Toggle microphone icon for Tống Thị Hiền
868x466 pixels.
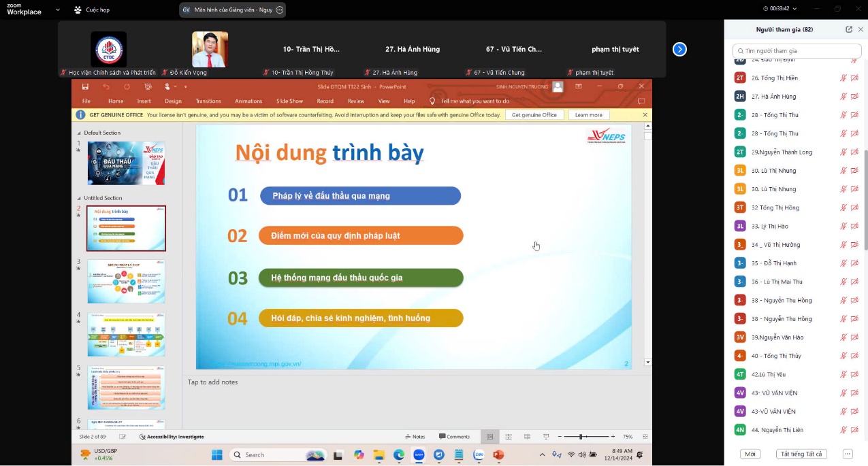point(843,78)
